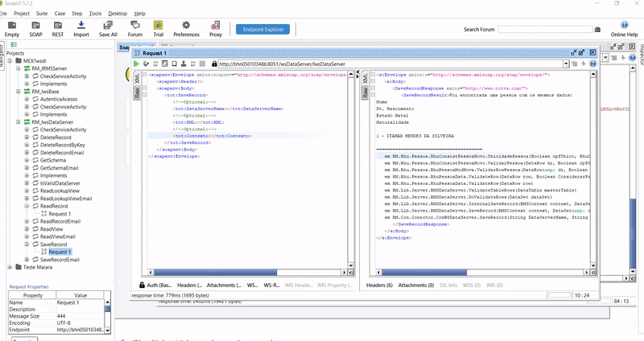Open the request Attachments tab

pyautogui.click(x=224, y=285)
